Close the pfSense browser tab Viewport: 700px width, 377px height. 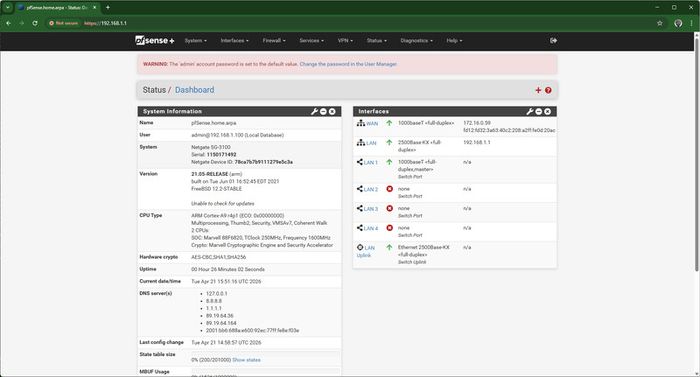95,8
